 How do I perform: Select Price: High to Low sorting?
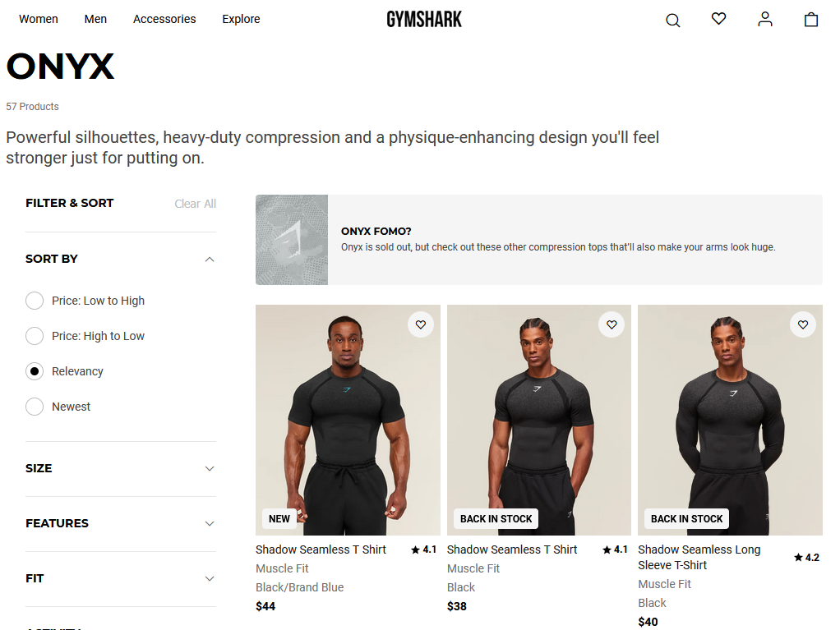click(x=35, y=336)
